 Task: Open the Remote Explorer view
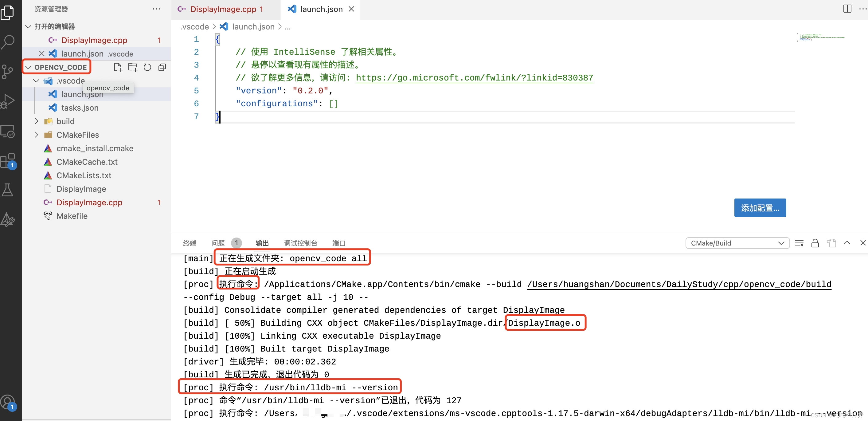tap(7, 132)
